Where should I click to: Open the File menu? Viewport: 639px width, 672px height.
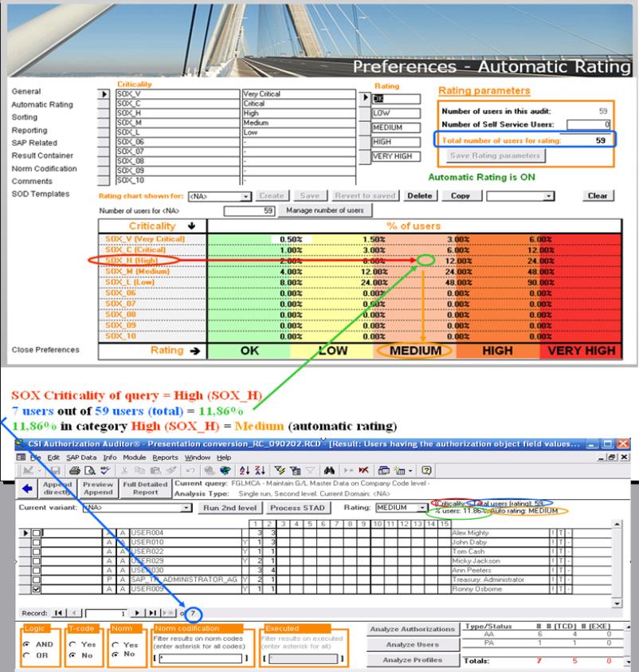tap(36, 458)
